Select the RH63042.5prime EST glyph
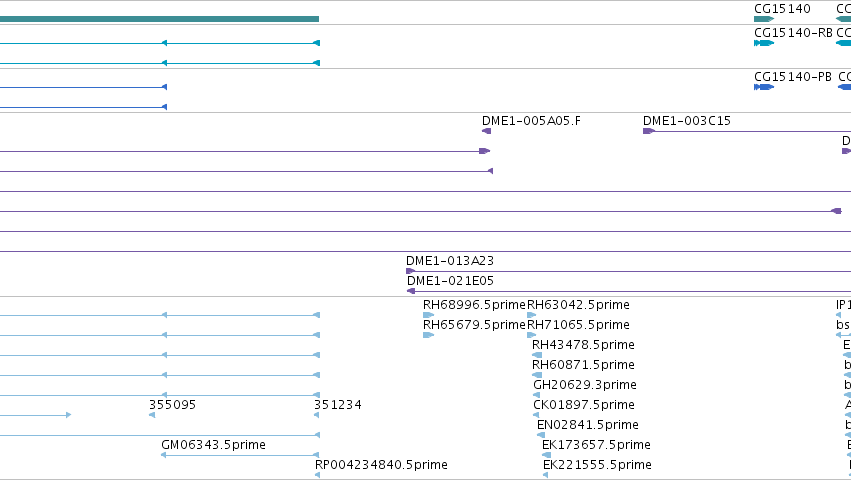This screenshot has width=851, height=480. click(531, 315)
